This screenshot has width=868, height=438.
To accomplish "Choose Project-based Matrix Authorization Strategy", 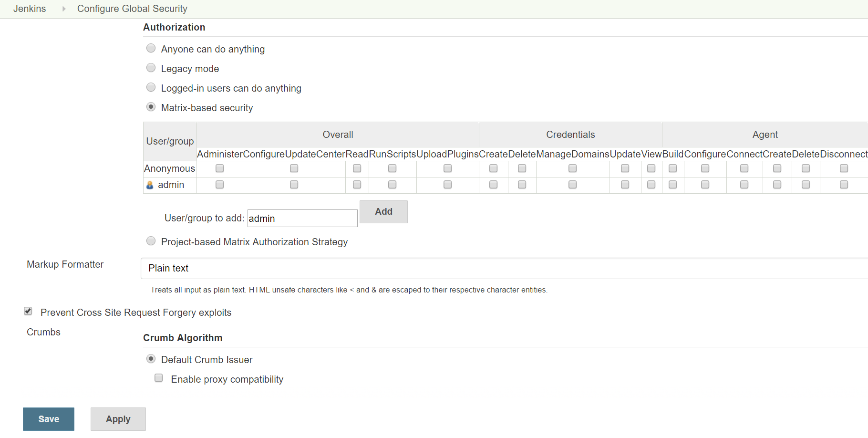I will click(151, 241).
